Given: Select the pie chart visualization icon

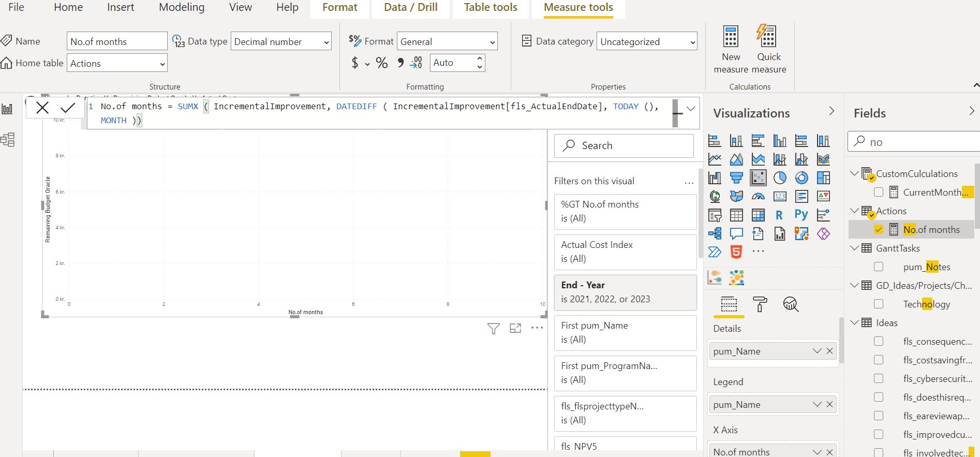Looking at the screenshot, I should pos(780,178).
